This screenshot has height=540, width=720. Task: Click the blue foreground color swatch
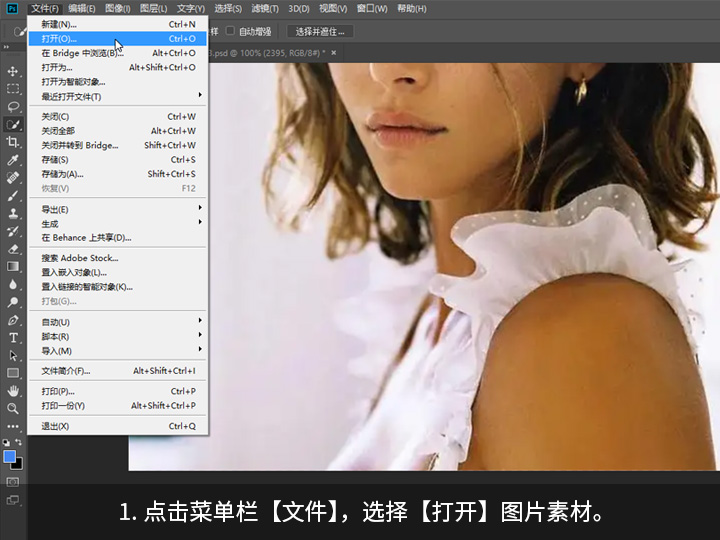pyautogui.click(x=10, y=456)
